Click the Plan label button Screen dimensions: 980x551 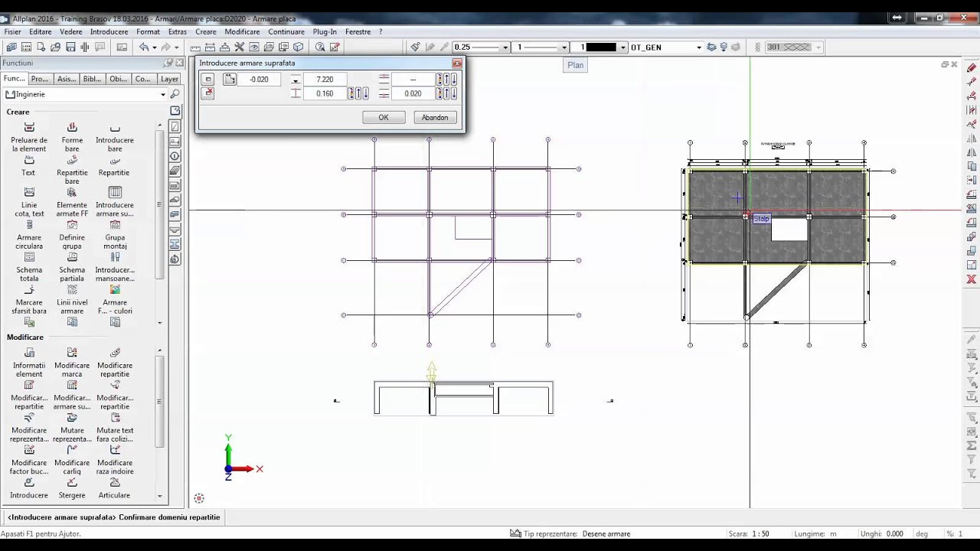coord(576,65)
